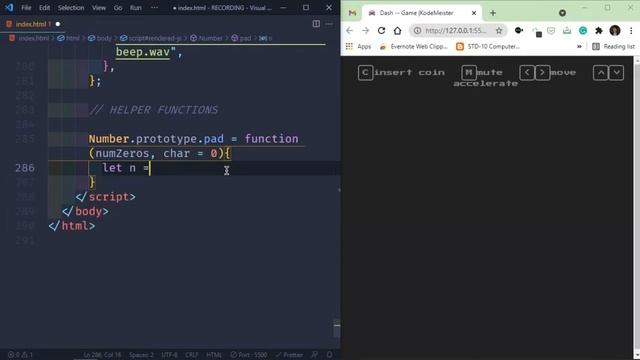Click the VS Code editor vertical scrollbar
Viewport: 640px width, 360px height.
pyautogui.click(x=337, y=329)
